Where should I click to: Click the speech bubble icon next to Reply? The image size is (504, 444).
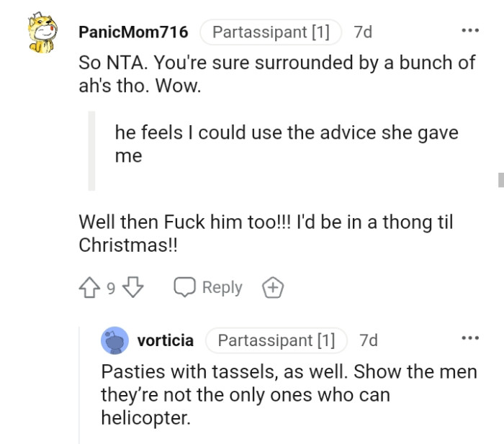[x=185, y=288]
